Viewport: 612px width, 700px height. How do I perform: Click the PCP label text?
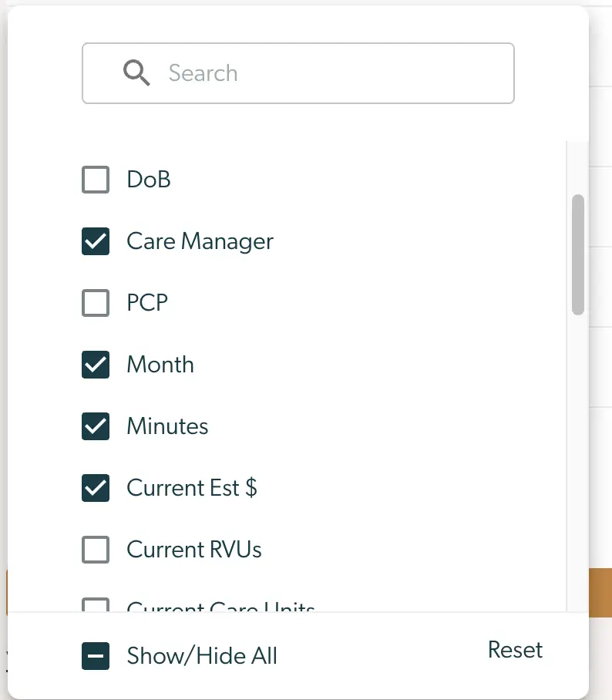pyautogui.click(x=146, y=303)
